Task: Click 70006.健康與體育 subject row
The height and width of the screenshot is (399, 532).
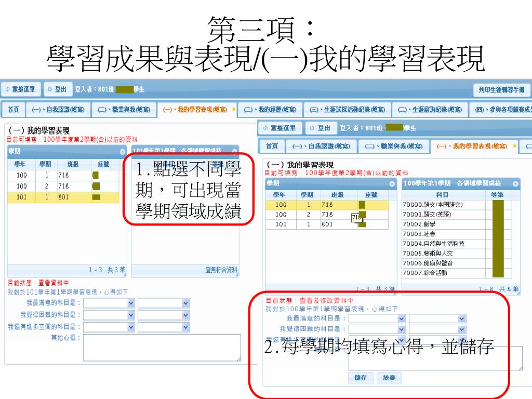Action: 457,263
